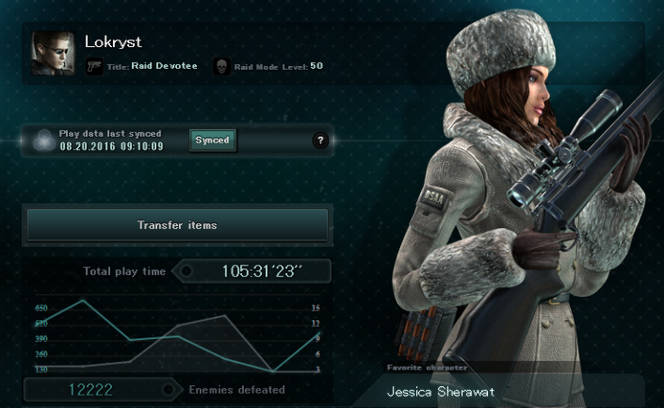Click the round knob beside Enemies defeated
The image size is (664, 408).
pyautogui.click(x=168, y=389)
